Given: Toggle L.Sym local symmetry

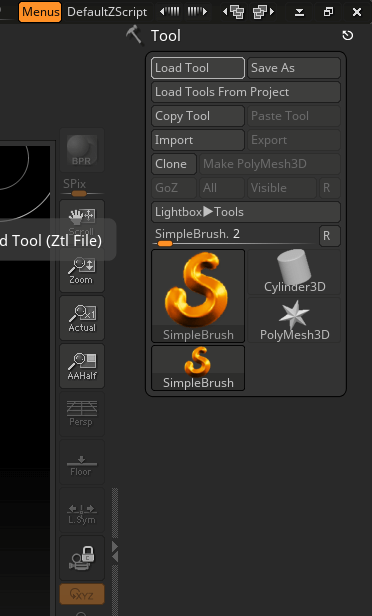Looking at the screenshot, I should coord(82,510).
